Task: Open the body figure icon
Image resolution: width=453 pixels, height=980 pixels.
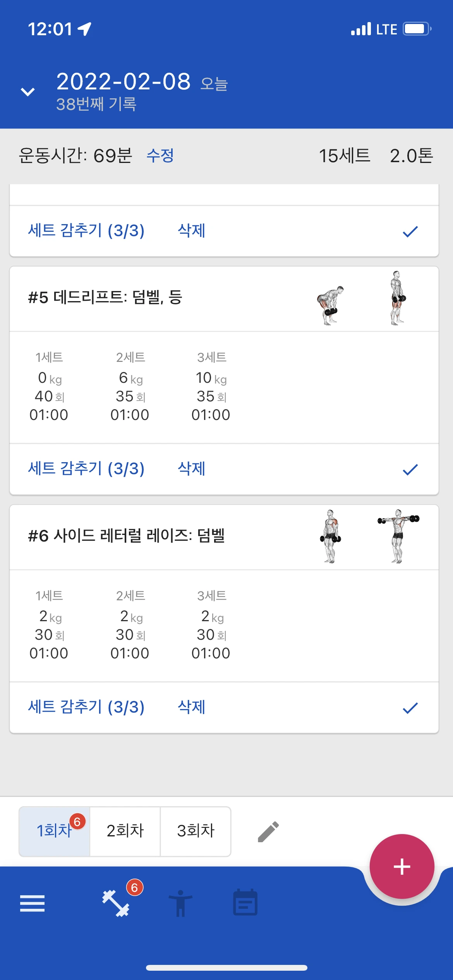Action: coord(180,903)
